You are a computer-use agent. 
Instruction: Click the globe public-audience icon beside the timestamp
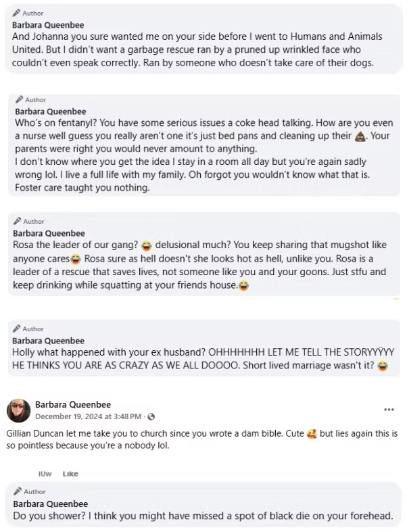point(151,416)
